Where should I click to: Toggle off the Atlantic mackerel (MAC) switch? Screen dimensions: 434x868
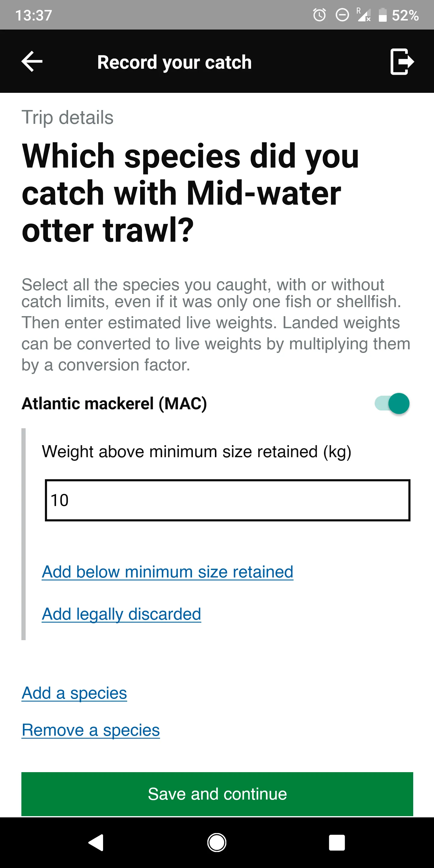coord(392,403)
